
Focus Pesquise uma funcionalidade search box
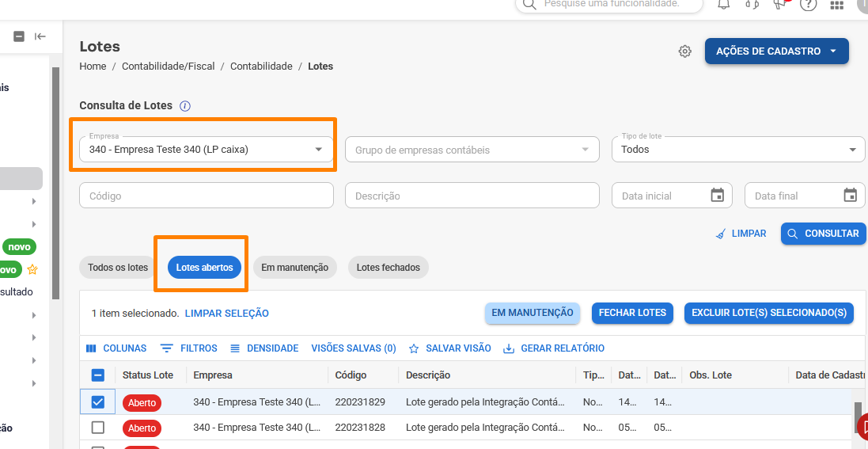[x=609, y=5]
